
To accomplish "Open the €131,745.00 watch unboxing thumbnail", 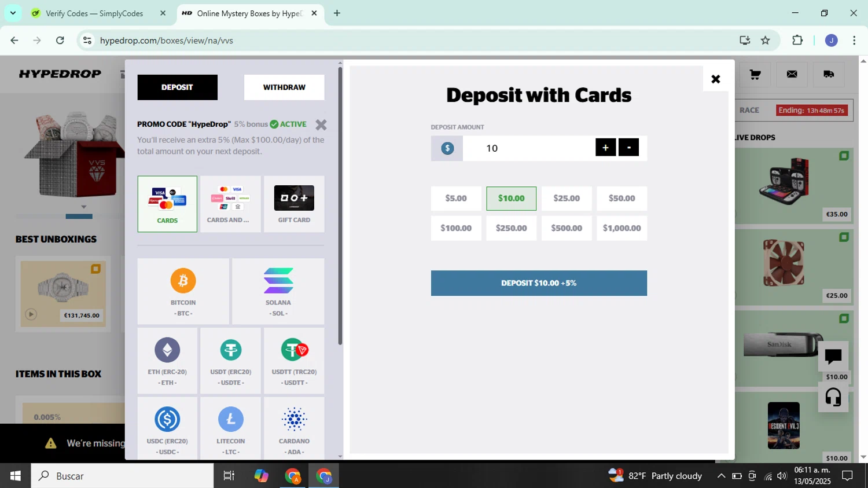I will pos(63,293).
